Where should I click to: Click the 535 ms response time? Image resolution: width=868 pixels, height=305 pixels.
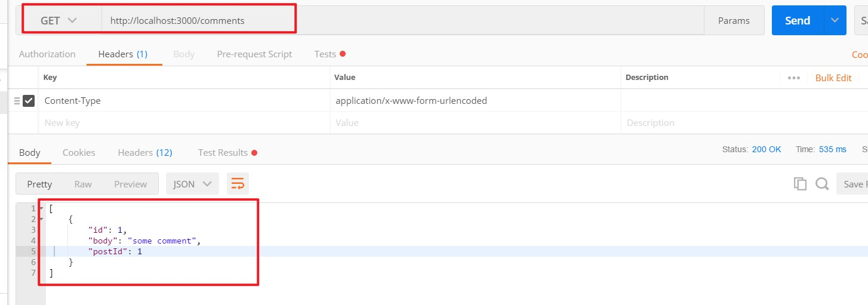pyautogui.click(x=832, y=149)
